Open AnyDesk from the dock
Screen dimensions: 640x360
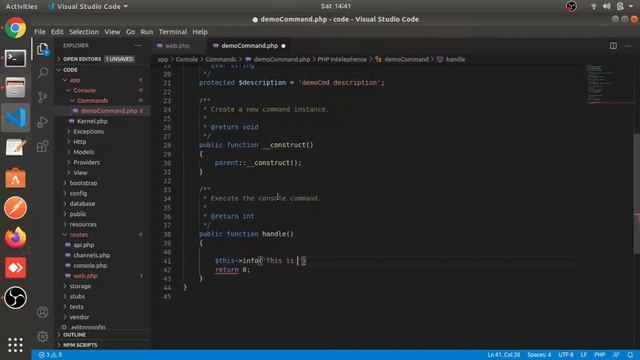[16, 268]
